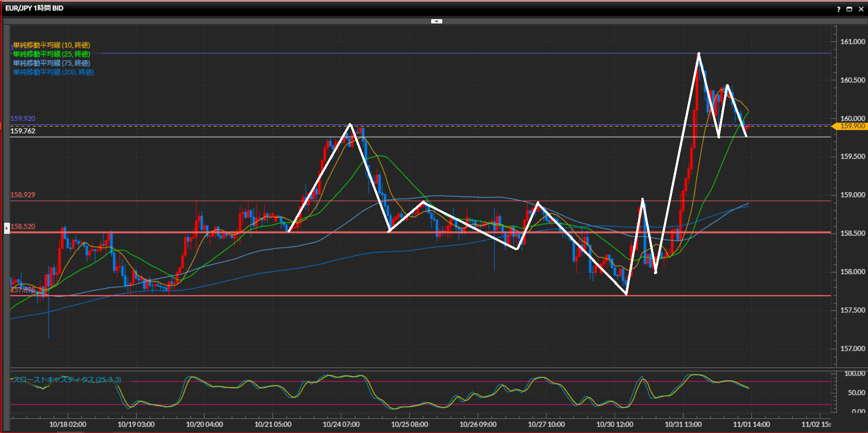
Task: Click the 158.929 resistance line label
Action: pos(23,195)
